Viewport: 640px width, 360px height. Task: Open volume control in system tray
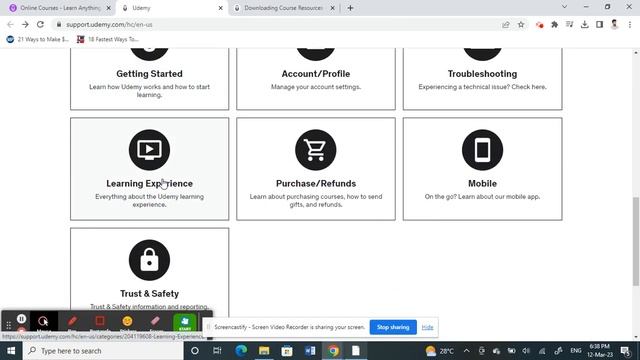[x=526, y=351]
